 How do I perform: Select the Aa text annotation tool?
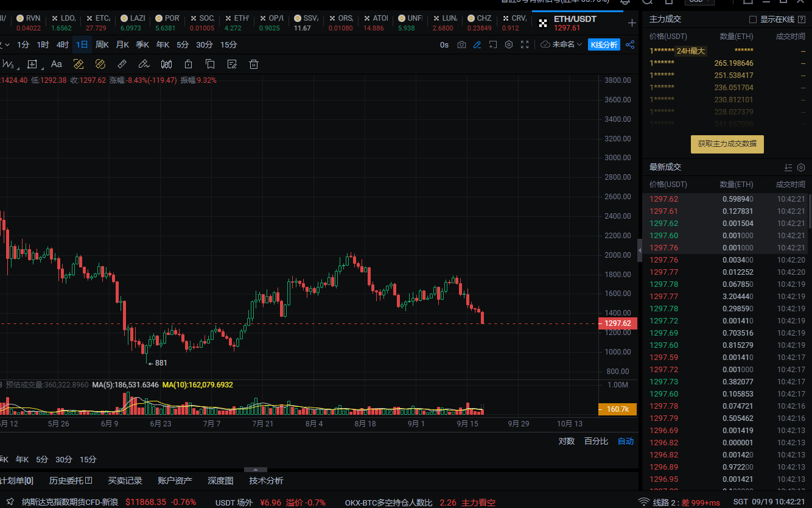coord(57,64)
